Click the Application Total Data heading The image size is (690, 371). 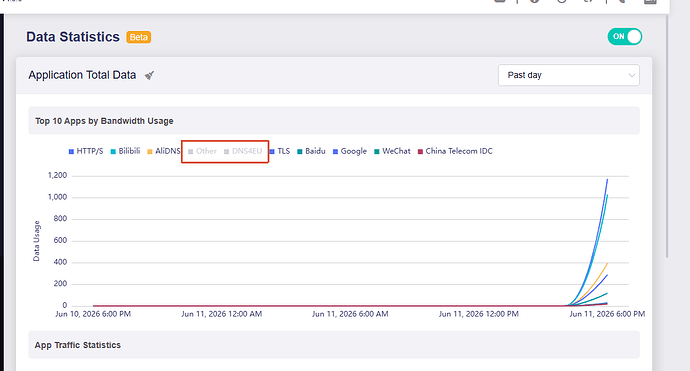tap(82, 75)
